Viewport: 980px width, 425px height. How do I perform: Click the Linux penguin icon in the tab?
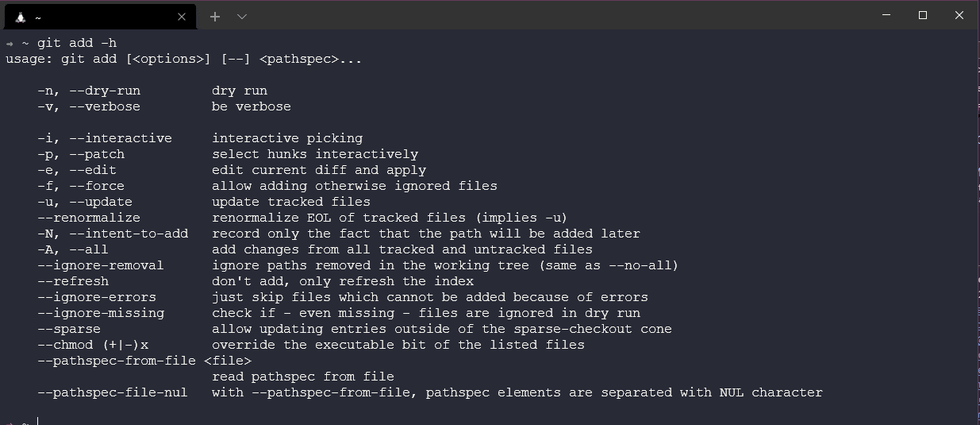21,17
